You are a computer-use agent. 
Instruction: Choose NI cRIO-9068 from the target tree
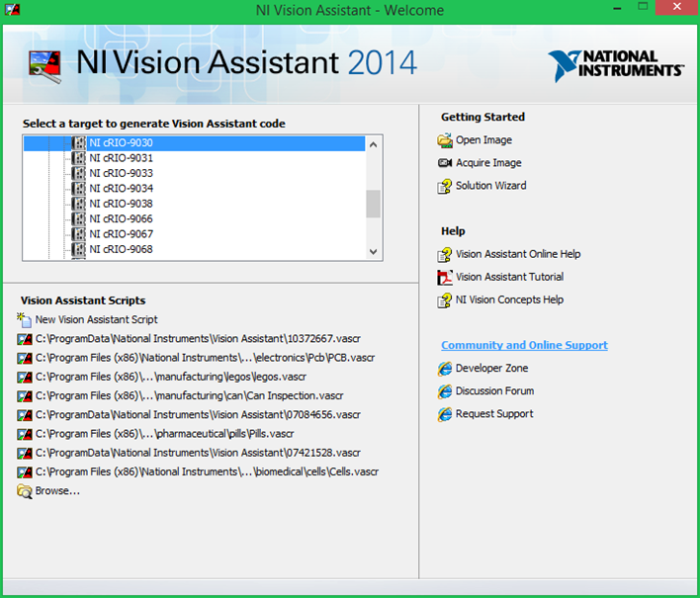point(121,250)
